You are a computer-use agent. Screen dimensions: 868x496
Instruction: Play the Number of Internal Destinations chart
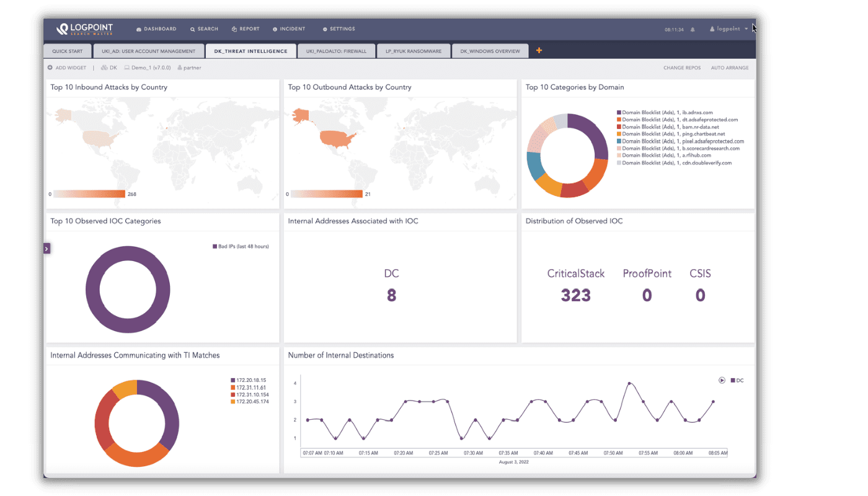click(x=722, y=380)
